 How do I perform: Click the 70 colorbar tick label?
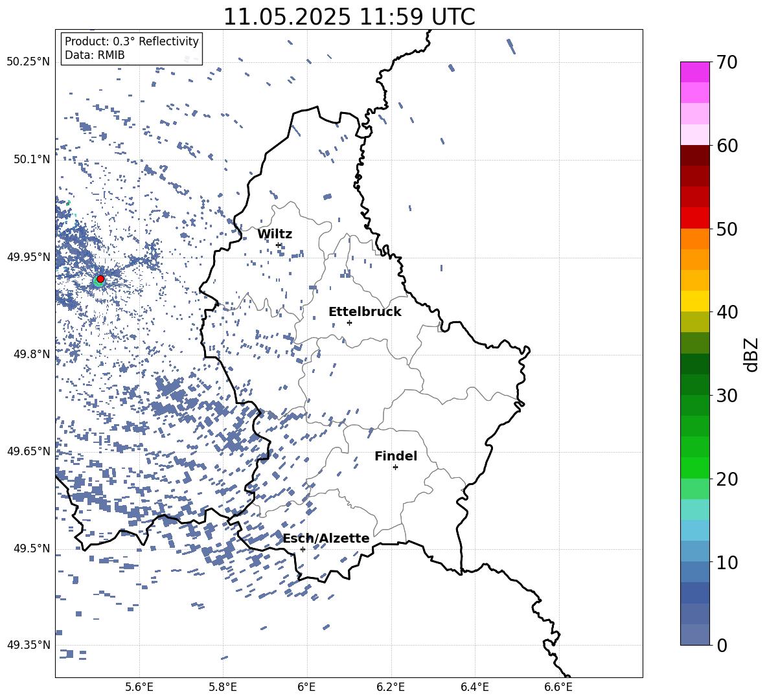727,62
